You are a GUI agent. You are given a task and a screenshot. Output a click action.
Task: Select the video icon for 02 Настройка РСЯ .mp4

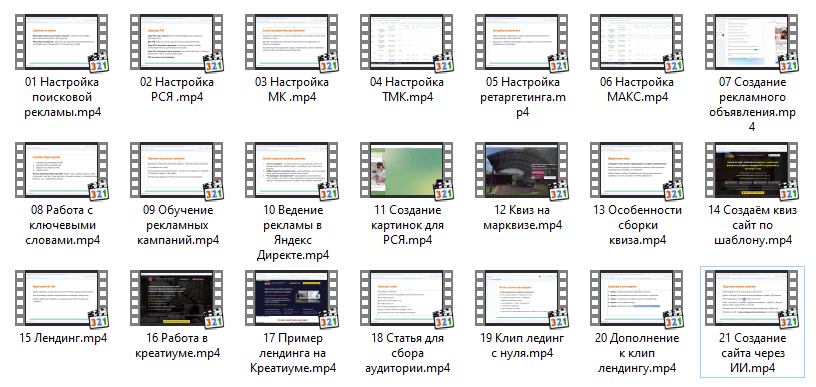point(178,43)
